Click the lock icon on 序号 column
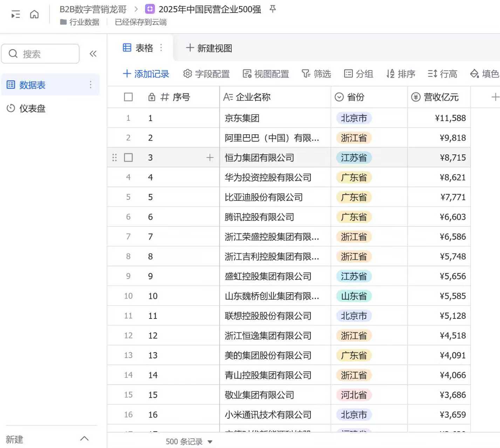The height and width of the screenshot is (448, 500). pos(152,97)
